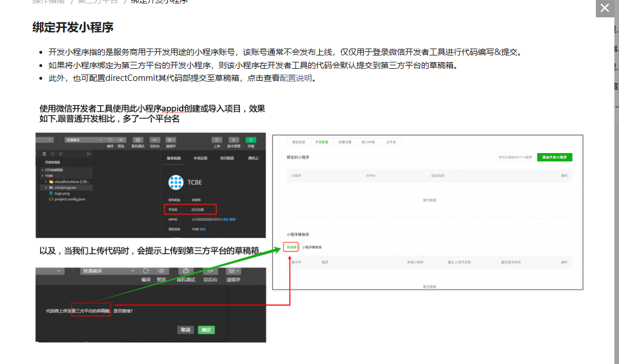Select the explorer list icon in the sidebar
The width and height of the screenshot is (619, 364).
pyautogui.click(x=44, y=154)
